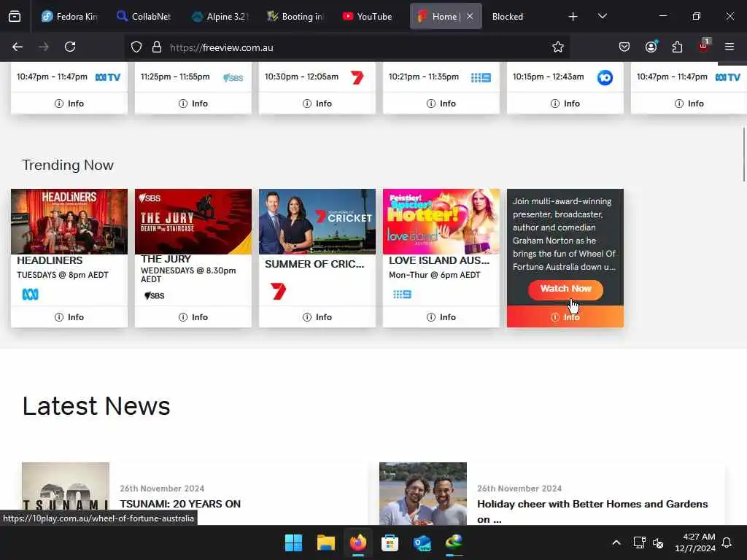Open Headliners thumbnail image
Viewport: 747px width, 560px height.
tap(69, 222)
